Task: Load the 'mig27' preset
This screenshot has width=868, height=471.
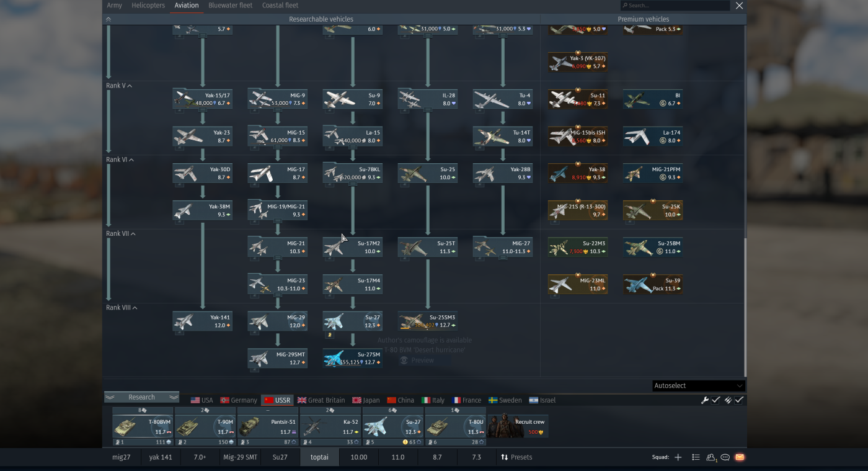Action: [x=122, y=457]
